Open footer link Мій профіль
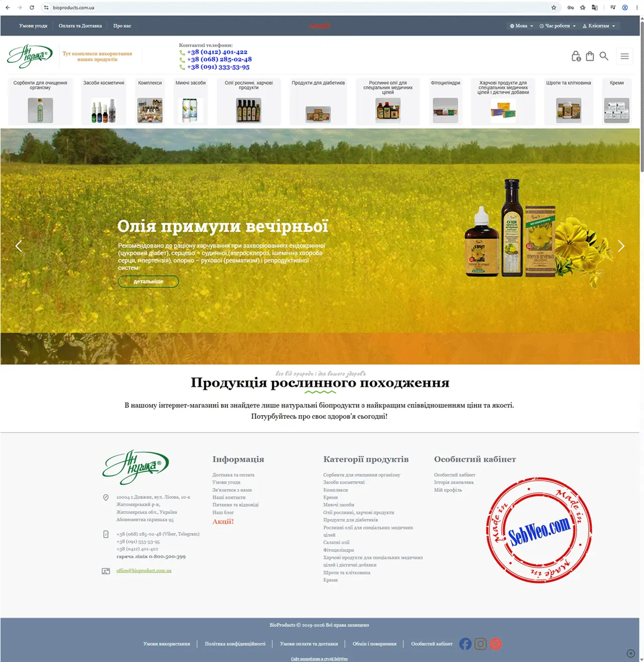The height and width of the screenshot is (662, 644). [x=448, y=490]
